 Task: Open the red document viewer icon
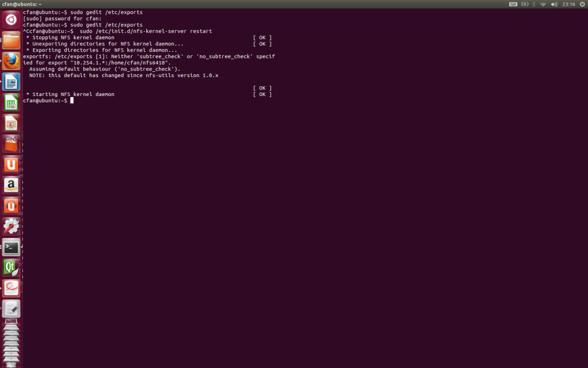click(x=11, y=289)
